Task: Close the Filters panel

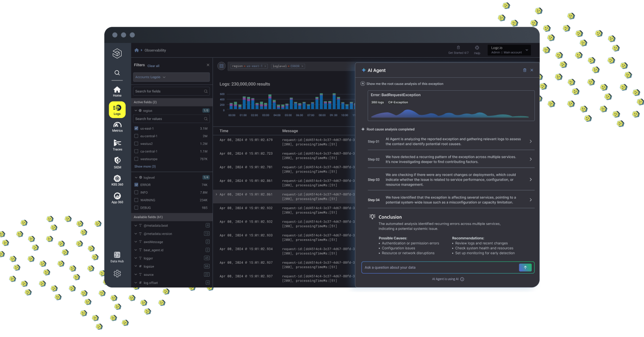Action: (208, 65)
